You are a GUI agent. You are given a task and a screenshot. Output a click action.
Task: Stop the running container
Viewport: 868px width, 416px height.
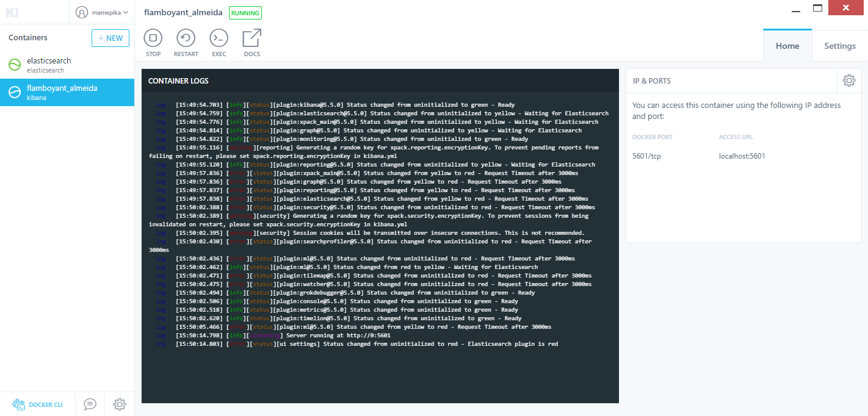coord(153,43)
